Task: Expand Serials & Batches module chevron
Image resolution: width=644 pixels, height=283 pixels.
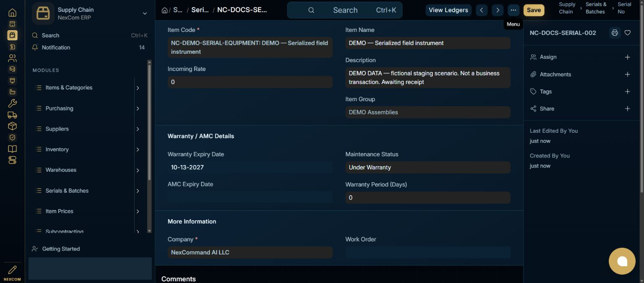Action: tap(138, 191)
